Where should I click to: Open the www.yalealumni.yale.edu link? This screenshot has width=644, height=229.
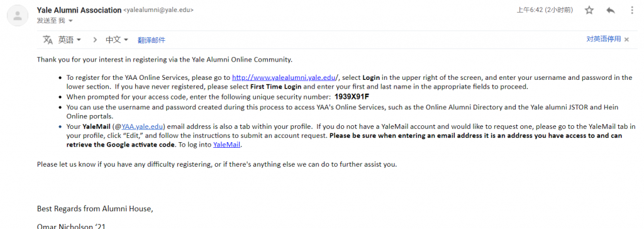(x=285, y=77)
